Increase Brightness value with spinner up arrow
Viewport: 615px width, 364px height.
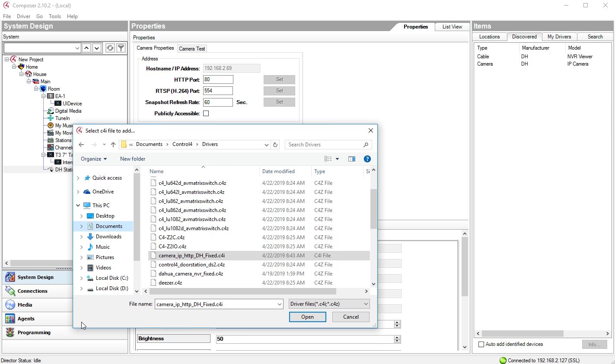[x=397, y=337]
